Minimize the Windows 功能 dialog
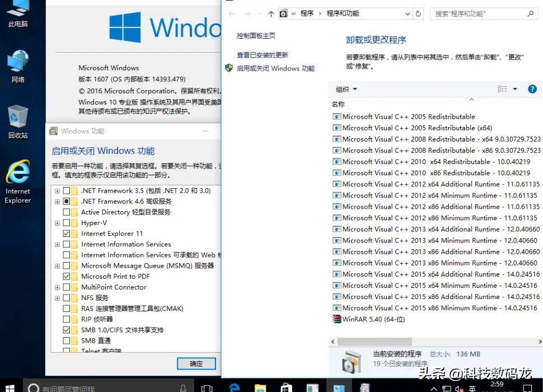This screenshot has height=392, width=543. tap(205, 131)
